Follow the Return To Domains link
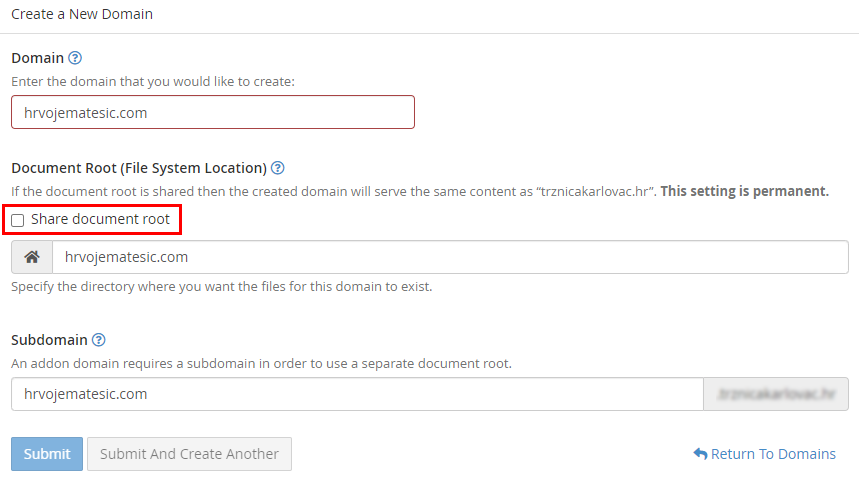Viewport: 859px width, 492px height. (x=772, y=454)
